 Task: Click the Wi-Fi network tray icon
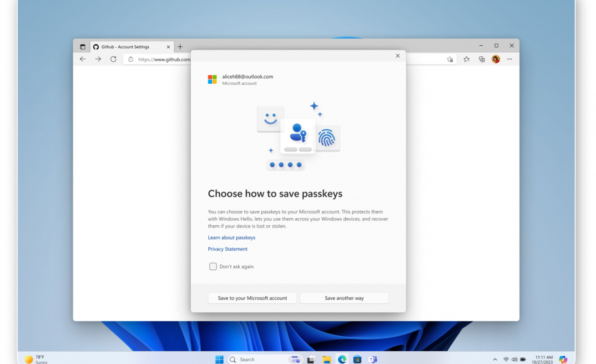[506, 359]
